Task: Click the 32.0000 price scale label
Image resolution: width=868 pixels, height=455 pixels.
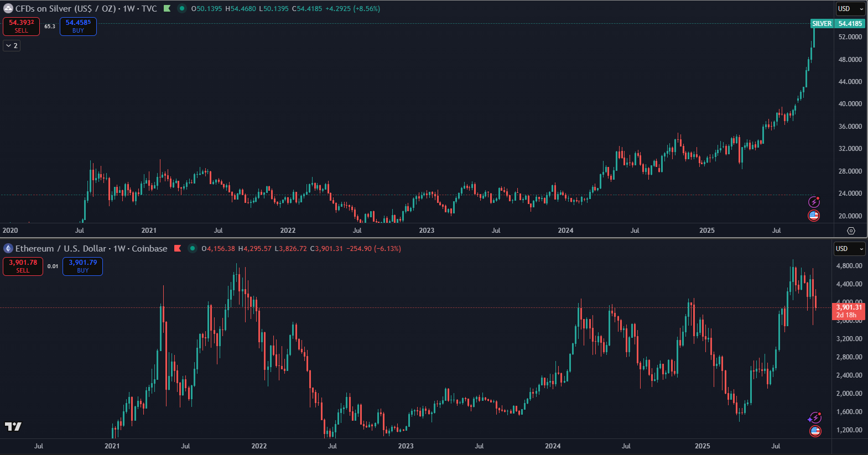Action: (x=850, y=149)
